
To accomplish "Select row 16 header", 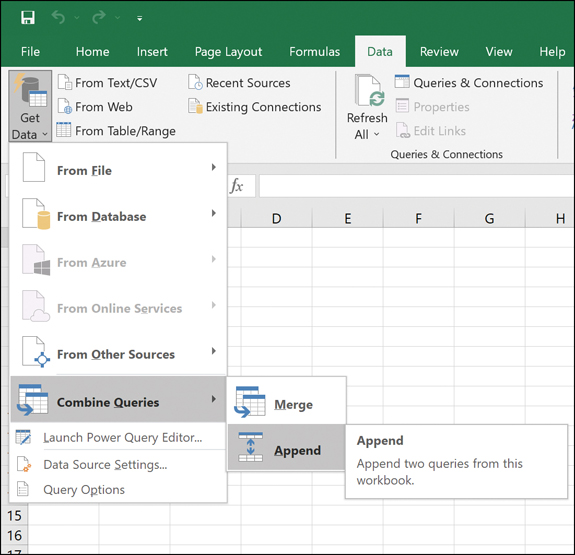I will tap(14, 535).
